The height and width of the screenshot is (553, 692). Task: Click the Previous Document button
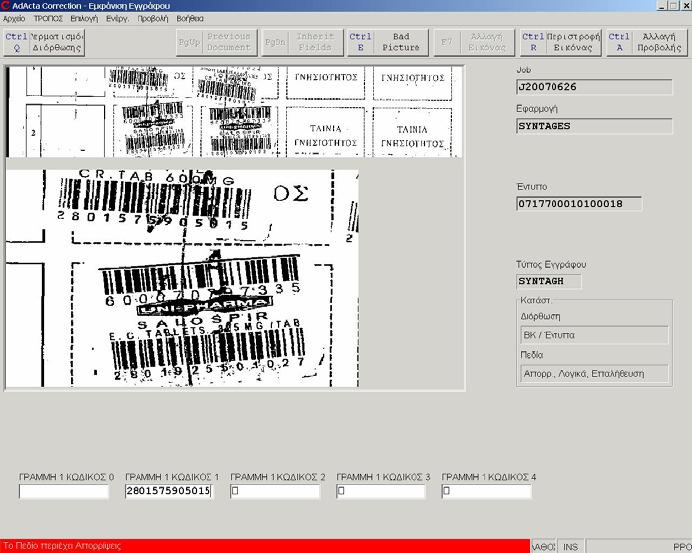point(217,42)
